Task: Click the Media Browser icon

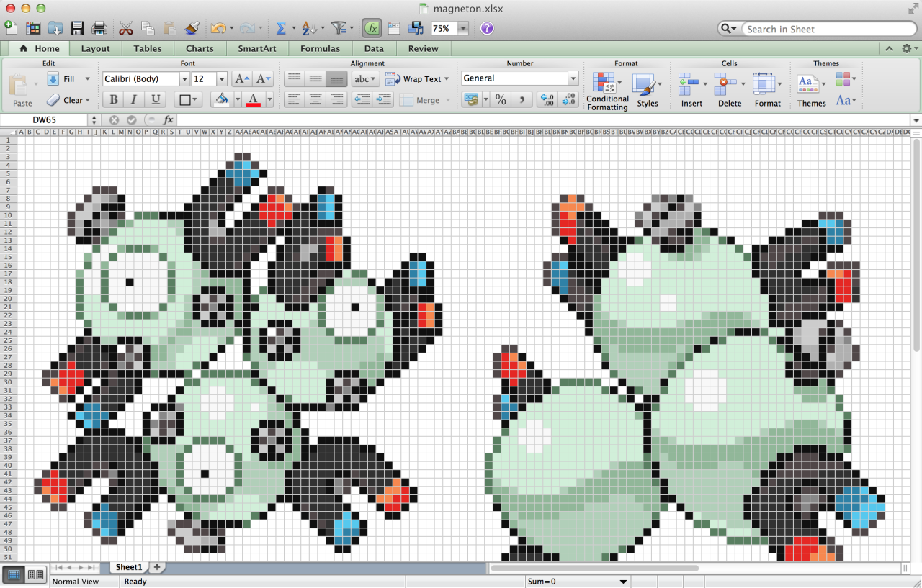Action: (416, 28)
